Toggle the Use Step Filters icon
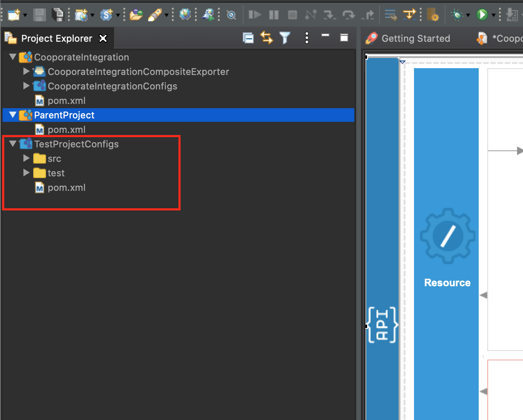The image size is (523, 420). tap(410, 15)
